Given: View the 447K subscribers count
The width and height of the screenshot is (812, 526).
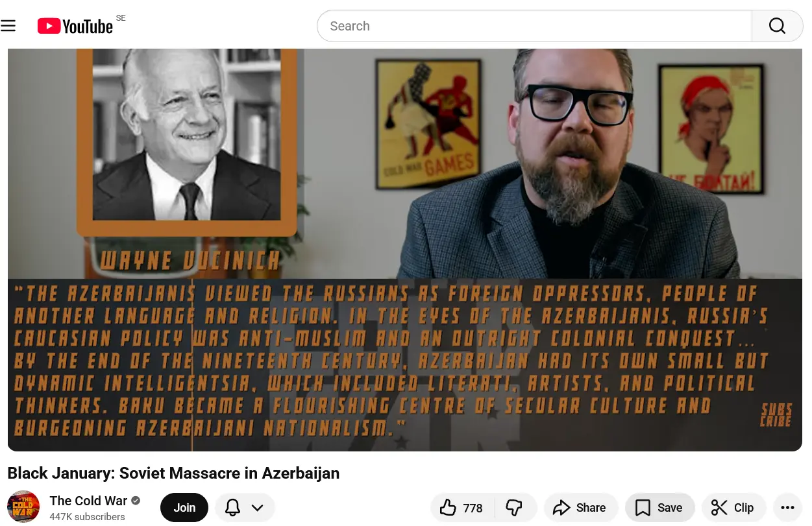Looking at the screenshot, I should click(x=87, y=517).
